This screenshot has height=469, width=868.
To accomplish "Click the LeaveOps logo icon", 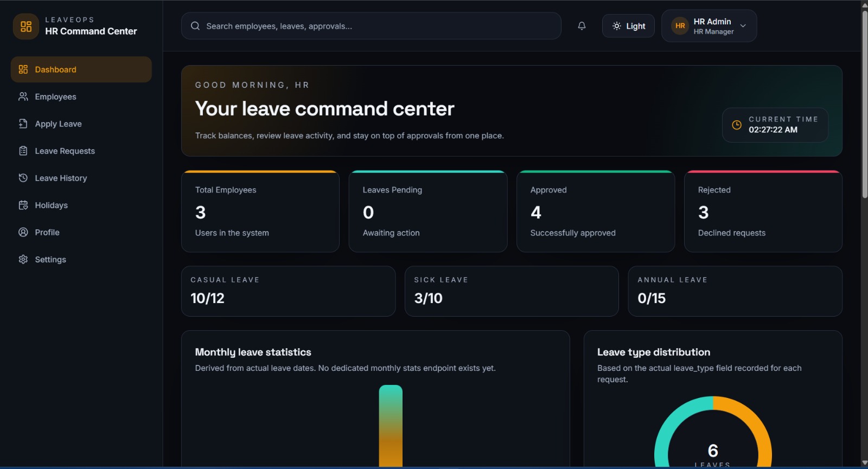I will pos(26,27).
